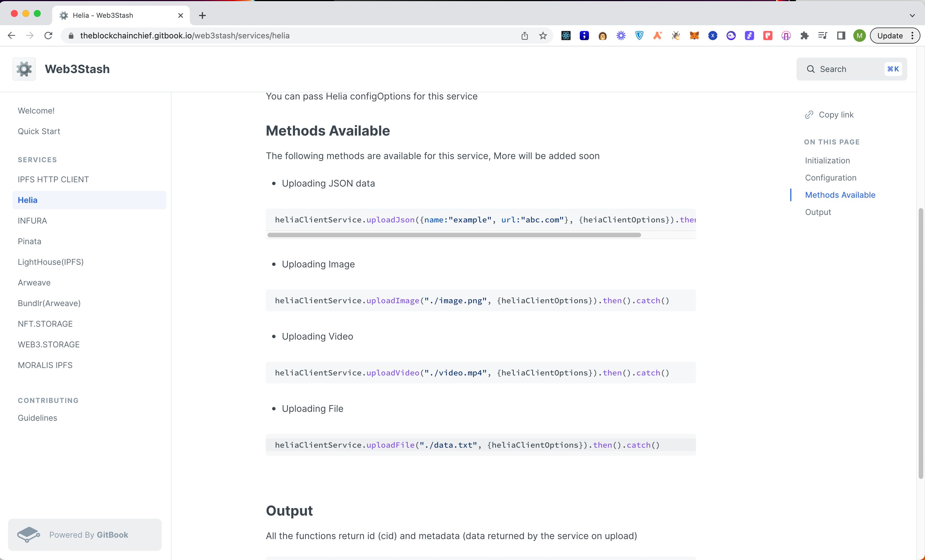Viewport: 925px width, 560px height.
Task: Open the MORALIS IPFS page
Action: 45,365
